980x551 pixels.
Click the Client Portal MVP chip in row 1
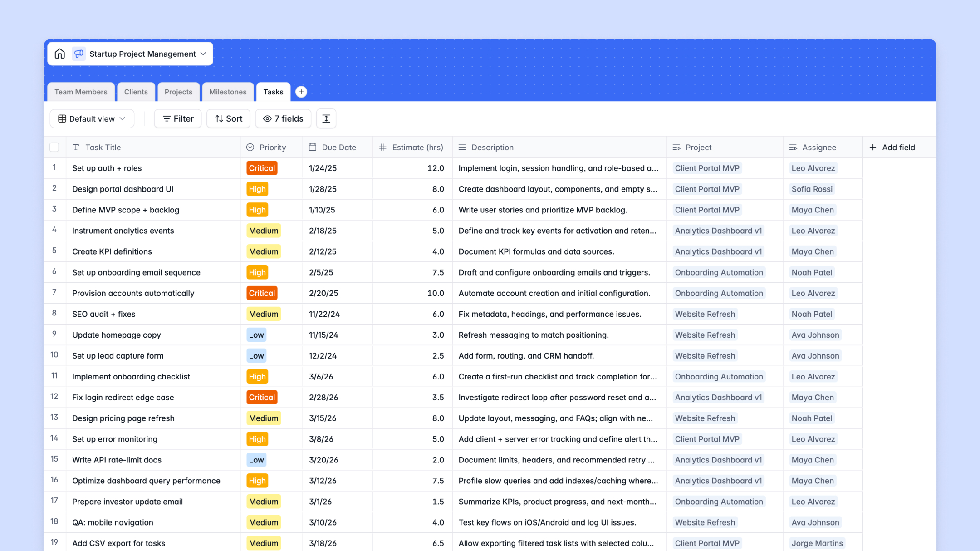point(706,168)
